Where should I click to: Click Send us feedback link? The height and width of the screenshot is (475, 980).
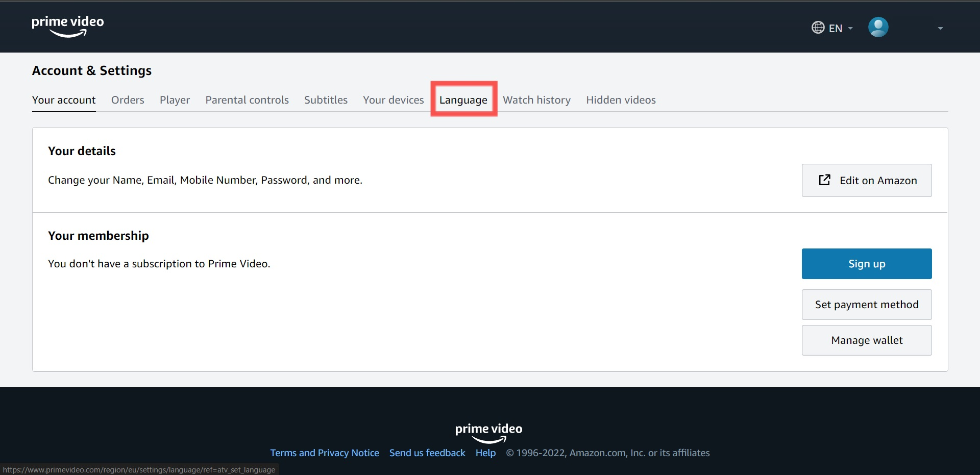427,453
